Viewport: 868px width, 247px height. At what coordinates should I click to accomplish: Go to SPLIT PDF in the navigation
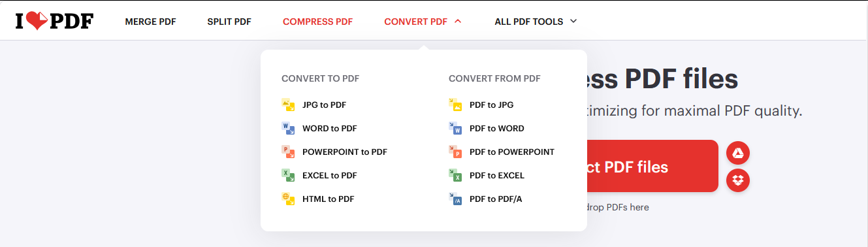[229, 22]
